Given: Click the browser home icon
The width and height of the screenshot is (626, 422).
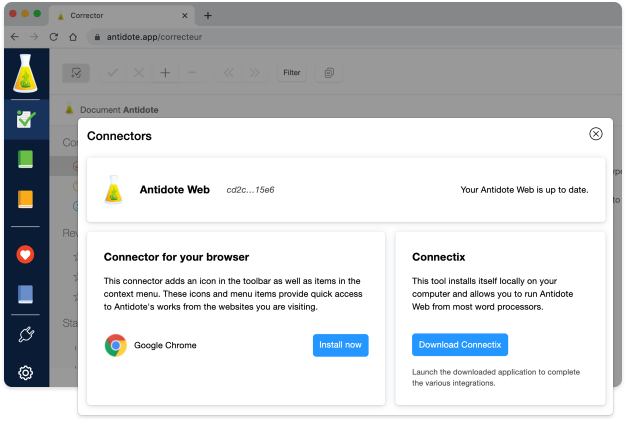Looking at the screenshot, I should click(73, 37).
